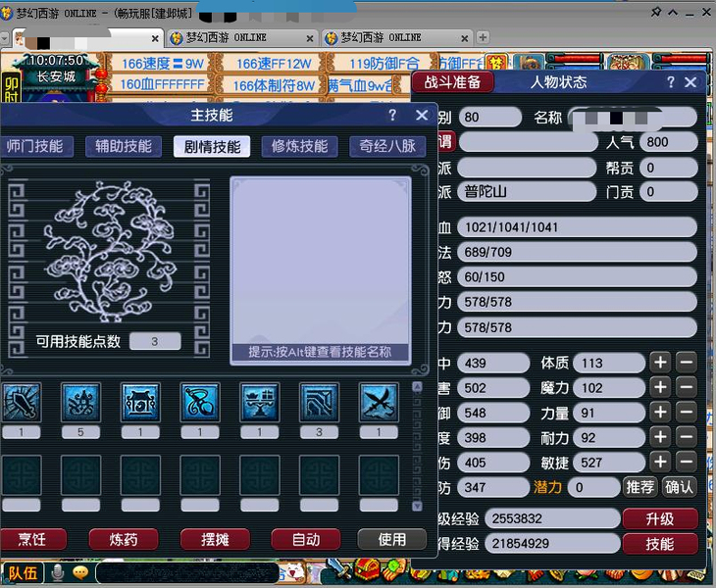
Task: Open the chat bubble icon in bottom bar
Action: pyautogui.click(x=80, y=572)
